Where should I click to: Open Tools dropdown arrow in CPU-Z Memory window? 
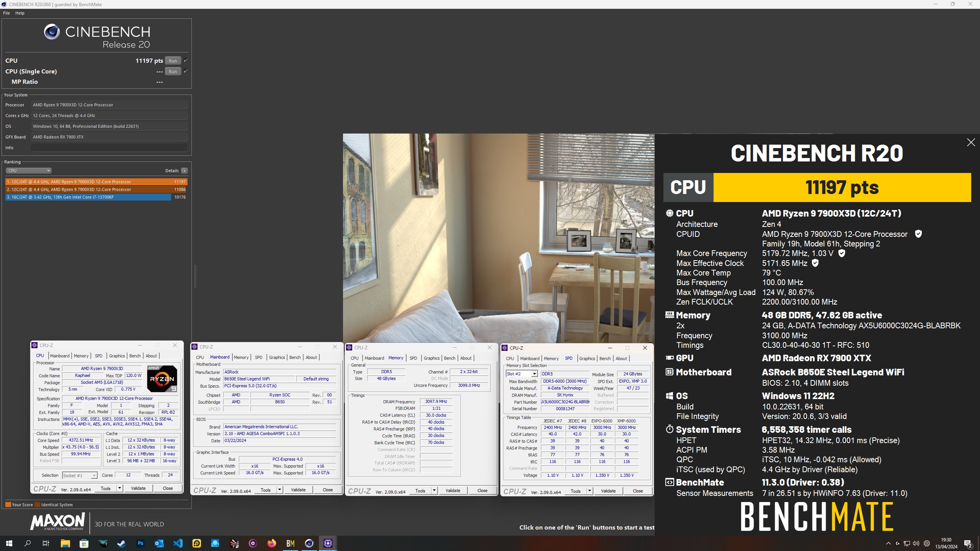[434, 491]
